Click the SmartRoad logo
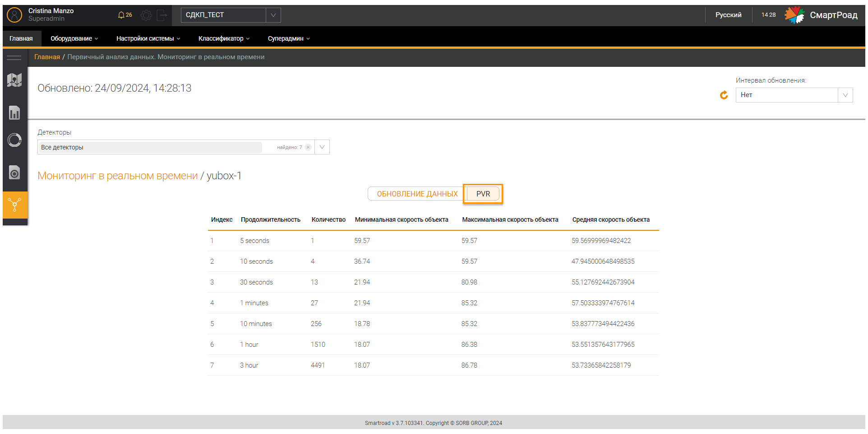 coord(821,15)
